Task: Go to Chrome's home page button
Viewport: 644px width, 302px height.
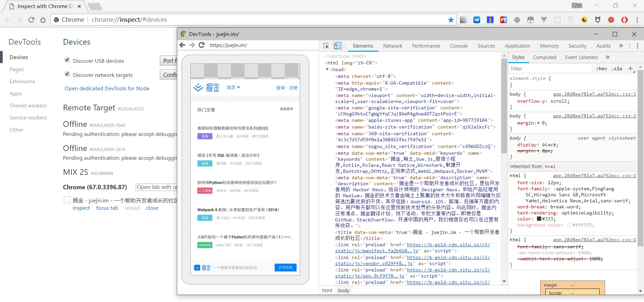Action: 43,20
